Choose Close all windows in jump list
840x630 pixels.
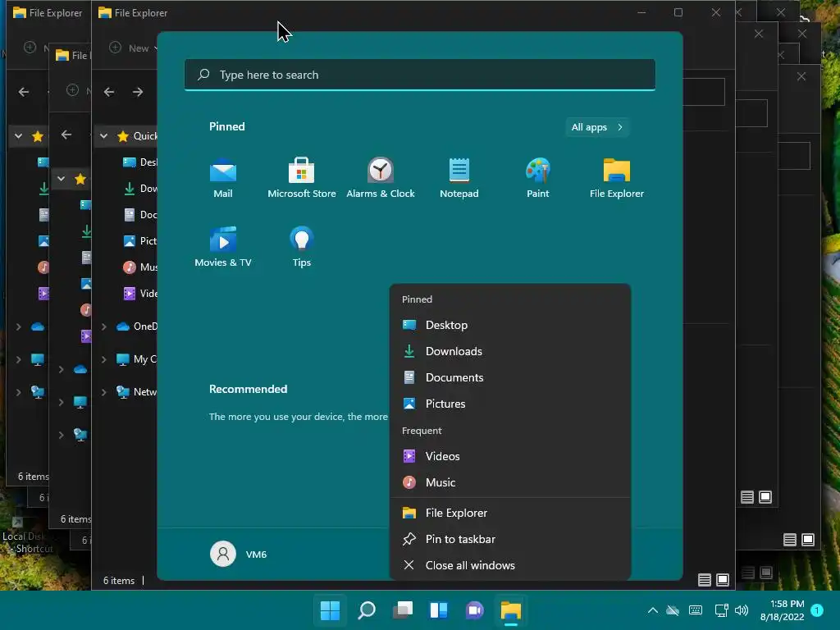click(x=510, y=566)
